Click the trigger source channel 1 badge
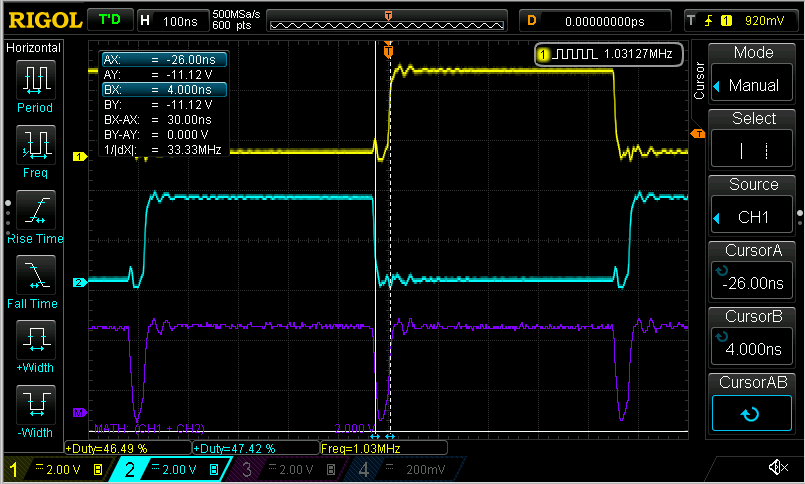This screenshot has height=484, width=805. tap(726, 21)
